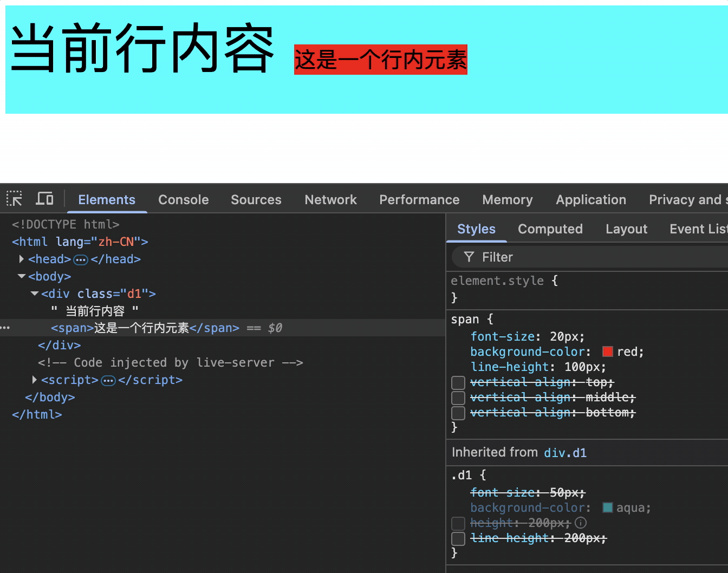Click the red color swatch
Screen dimensions: 728x573
(x=608, y=351)
